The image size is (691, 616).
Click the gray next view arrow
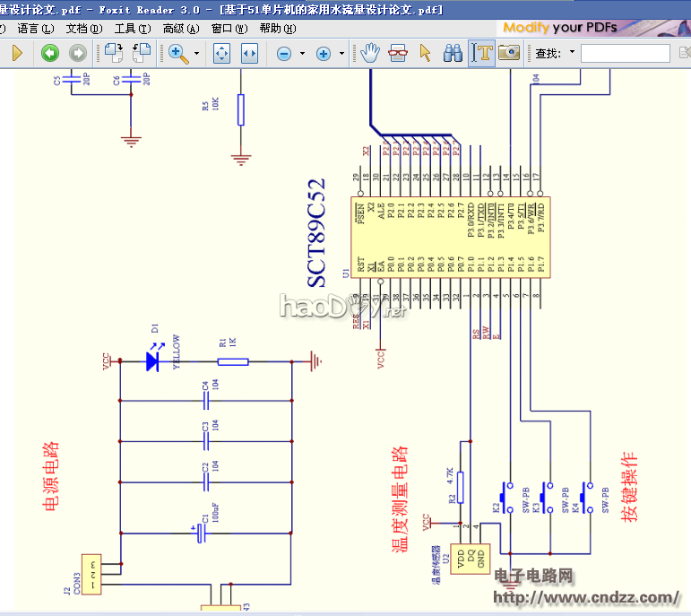[x=78, y=54]
